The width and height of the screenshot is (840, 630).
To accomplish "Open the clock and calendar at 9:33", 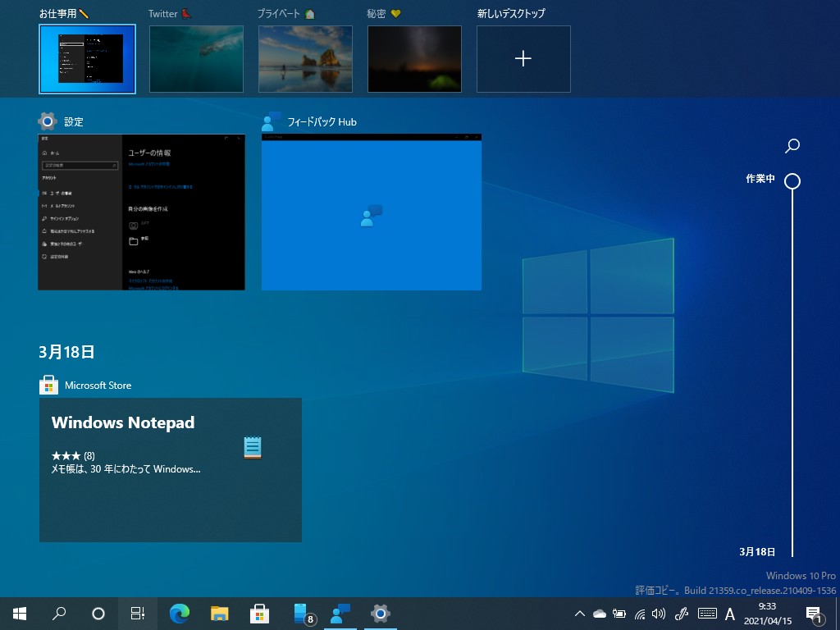I will 767,614.
